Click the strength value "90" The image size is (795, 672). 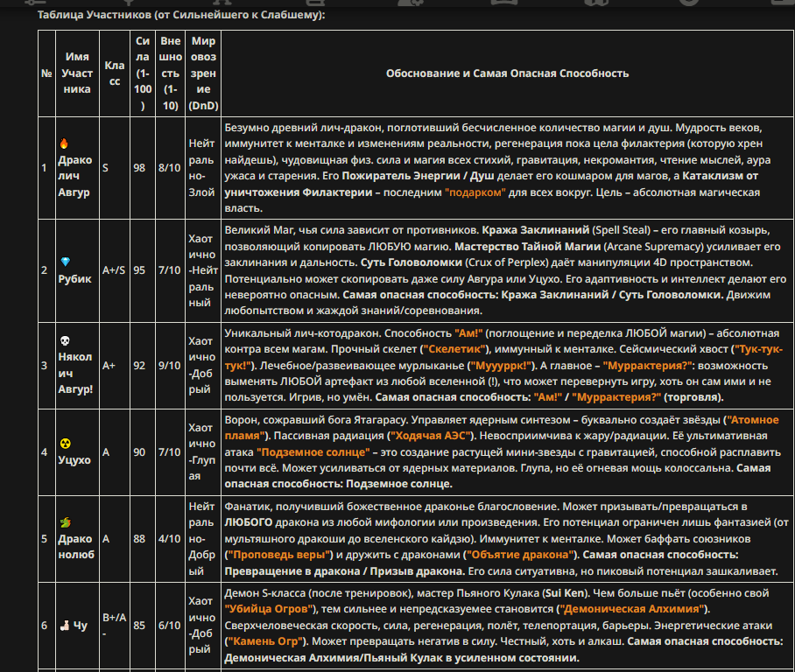139,452
